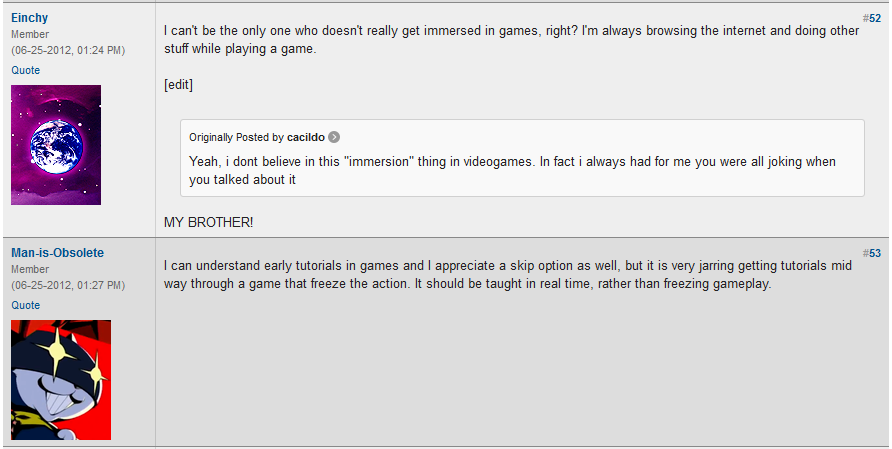Click the 01:27 PM timestamp under Man-is-Obsolete
Viewport: 892px width, 449px height.
(68, 285)
